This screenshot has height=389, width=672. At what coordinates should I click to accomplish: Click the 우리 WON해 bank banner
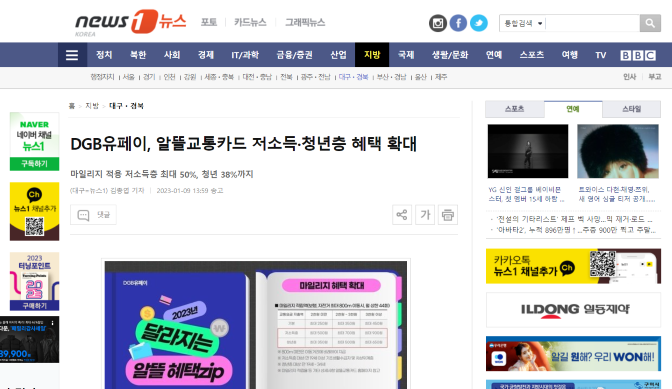(573, 354)
